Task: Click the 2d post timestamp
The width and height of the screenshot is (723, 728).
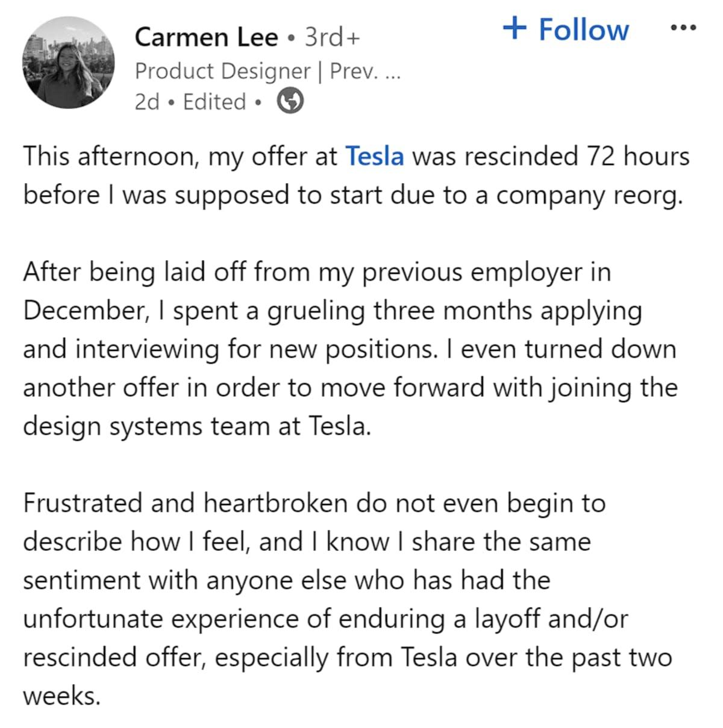Action: click(148, 102)
